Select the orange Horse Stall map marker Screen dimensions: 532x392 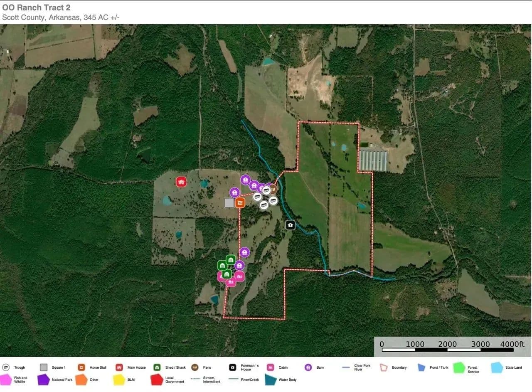240,203
